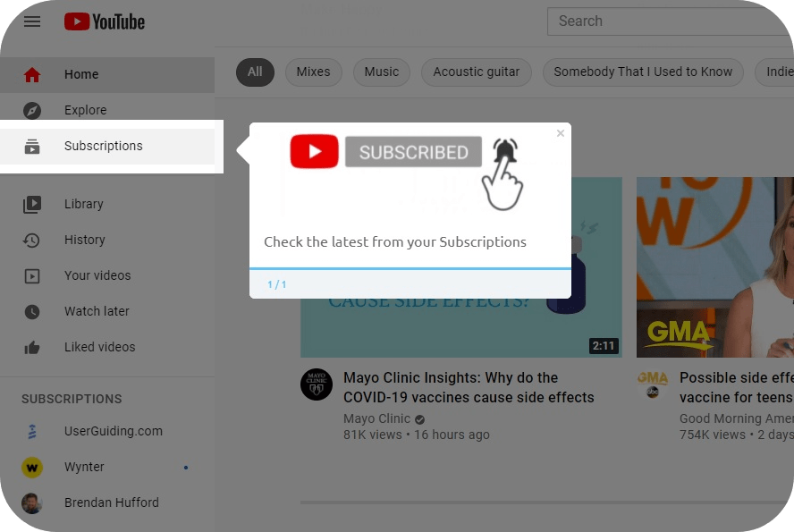Click the SUBSCRIPTIONS section heading

pos(72,400)
